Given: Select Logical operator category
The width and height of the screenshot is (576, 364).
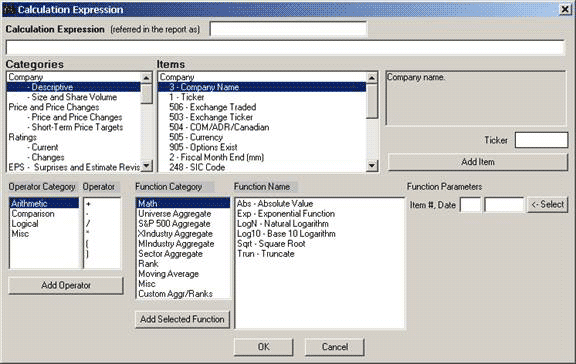Looking at the screenshot, I should pos(44,224).
